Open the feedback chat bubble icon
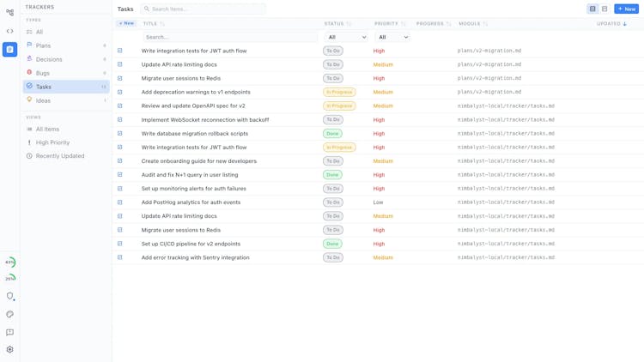The image size is (644, 362). pos(10,332)
